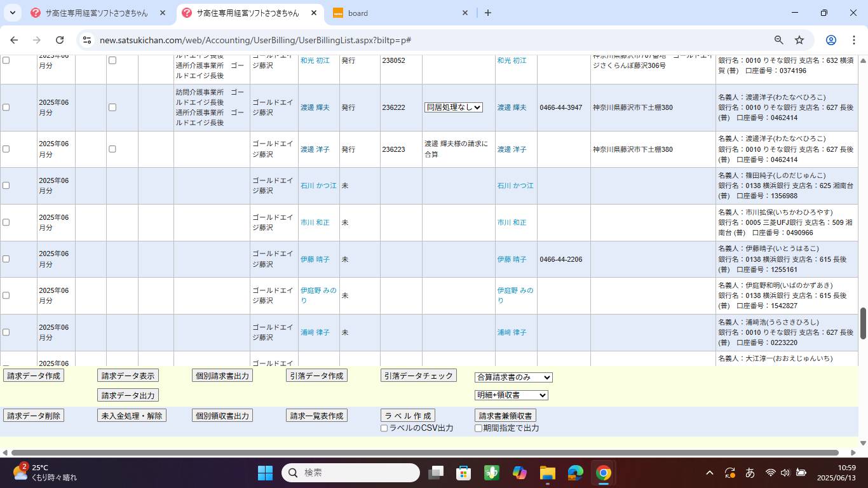
Task: Open the Windows Start menu
Action: pos(265,473)
